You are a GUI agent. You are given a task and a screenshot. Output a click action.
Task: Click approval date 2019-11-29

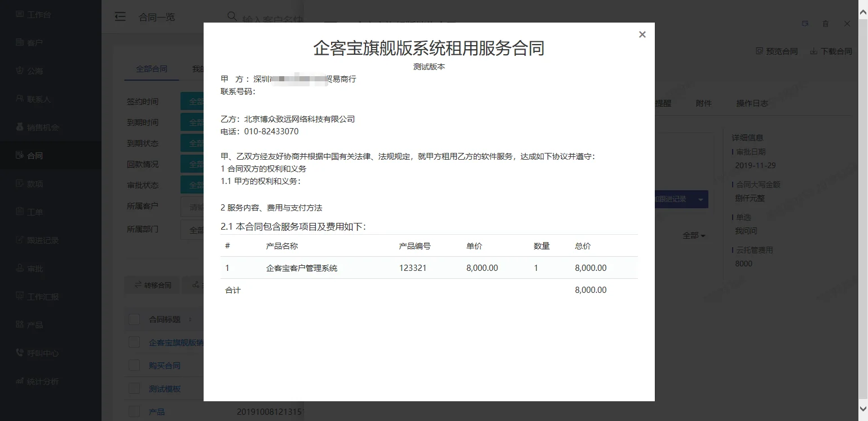(x=755, y=165)
